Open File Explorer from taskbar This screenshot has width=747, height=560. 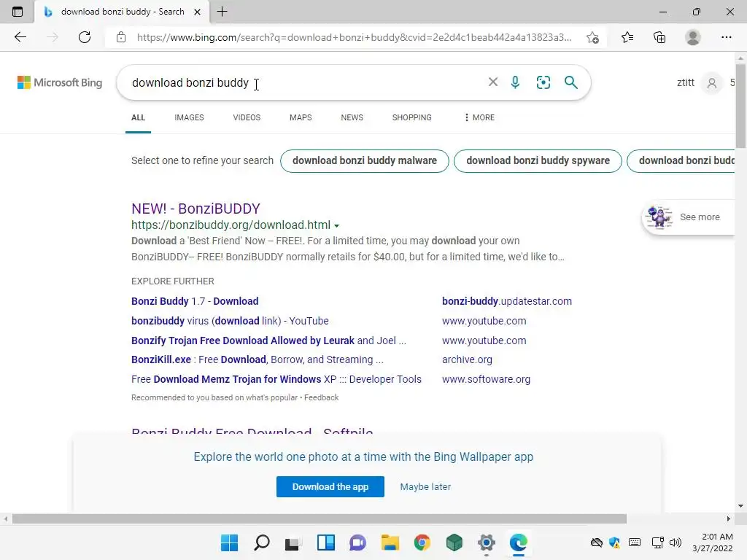(390, 542)
